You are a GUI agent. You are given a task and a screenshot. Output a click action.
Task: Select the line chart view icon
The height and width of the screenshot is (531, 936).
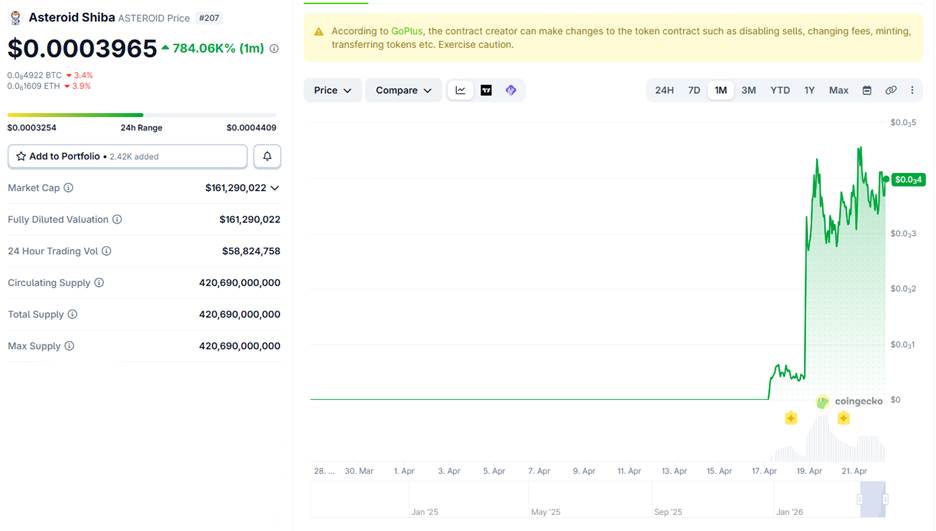460,90
